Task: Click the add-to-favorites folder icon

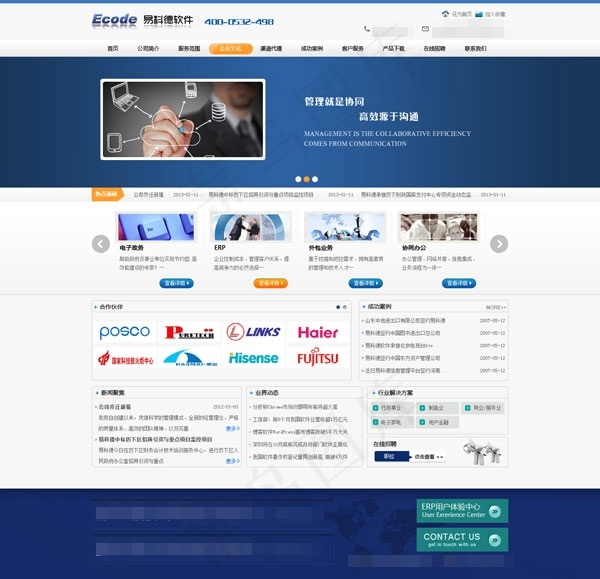Action: pos(479,14)
